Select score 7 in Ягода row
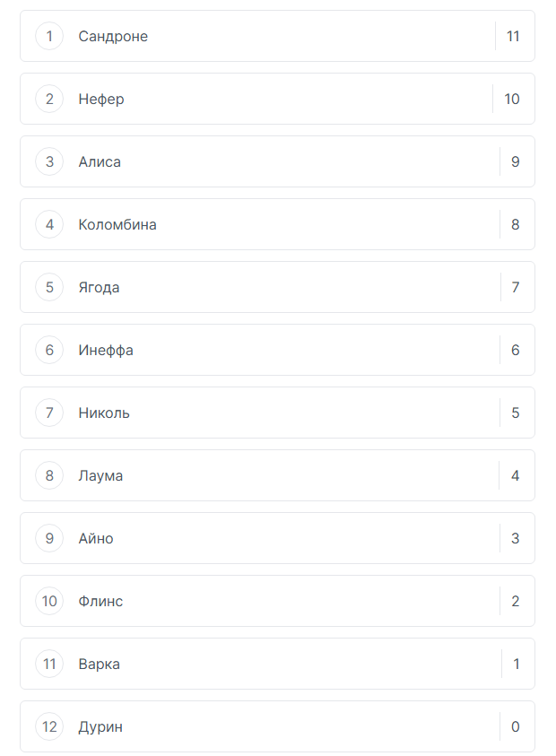This screenshot has width=556, height=756. 516,288
